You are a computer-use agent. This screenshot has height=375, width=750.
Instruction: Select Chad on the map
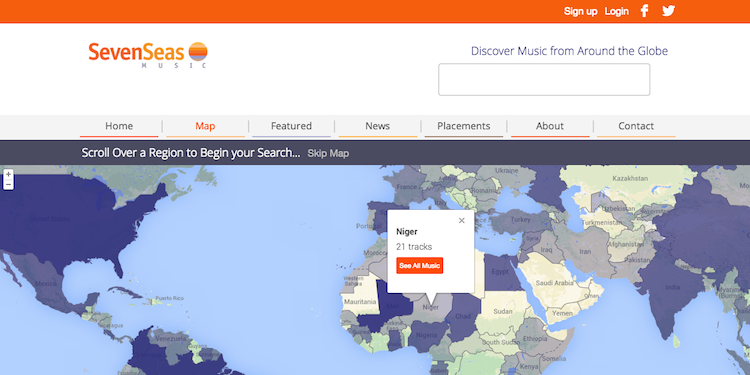463,316
